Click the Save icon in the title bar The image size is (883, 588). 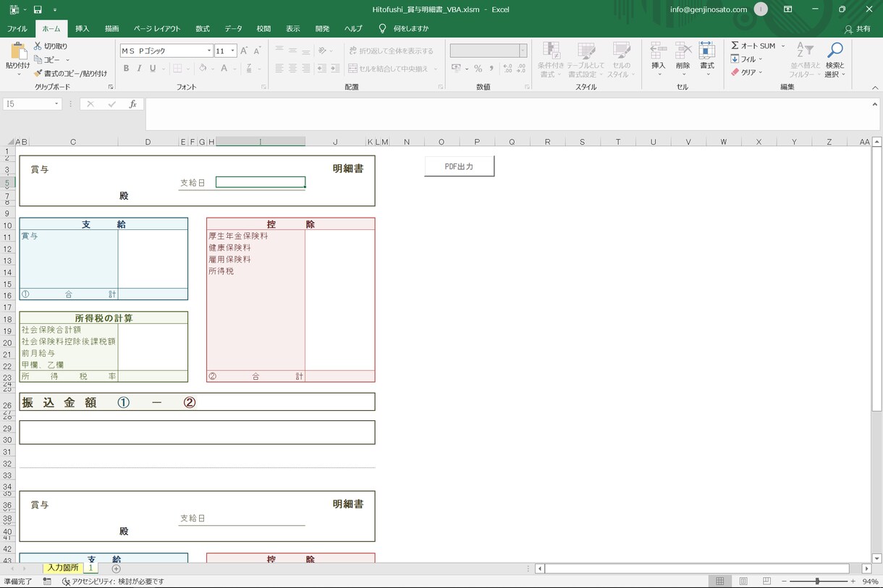(38, 9)
